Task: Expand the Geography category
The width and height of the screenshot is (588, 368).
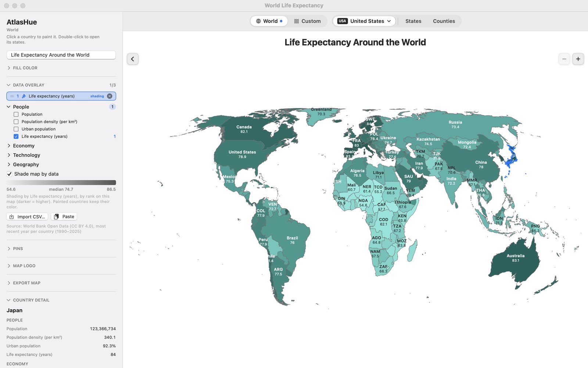Action: pos(23,164)
